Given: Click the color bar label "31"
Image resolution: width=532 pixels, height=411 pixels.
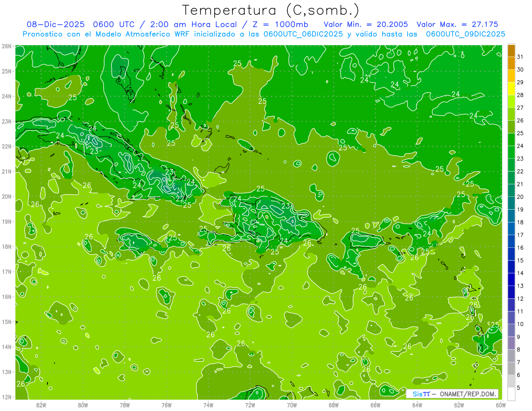Looking at the screenshot, I should click(520, 57).
